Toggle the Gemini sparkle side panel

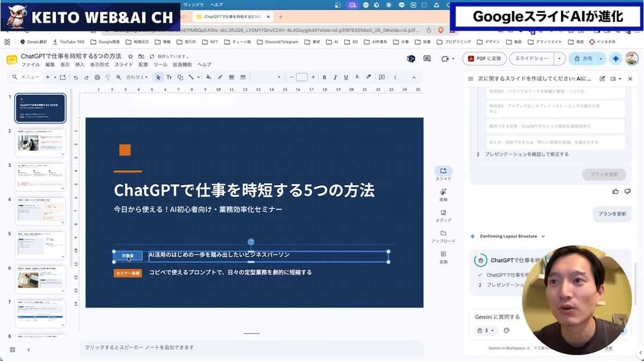pos(616,59)
